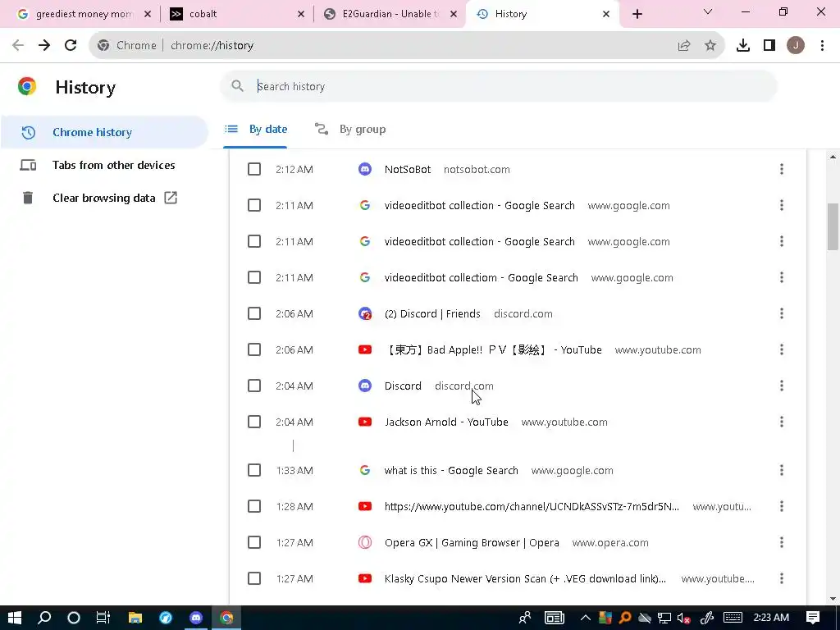This screenshot has height=630, width=840.
Task: Open more actions for 'what is this' entry
Action: tap(782, 470)
